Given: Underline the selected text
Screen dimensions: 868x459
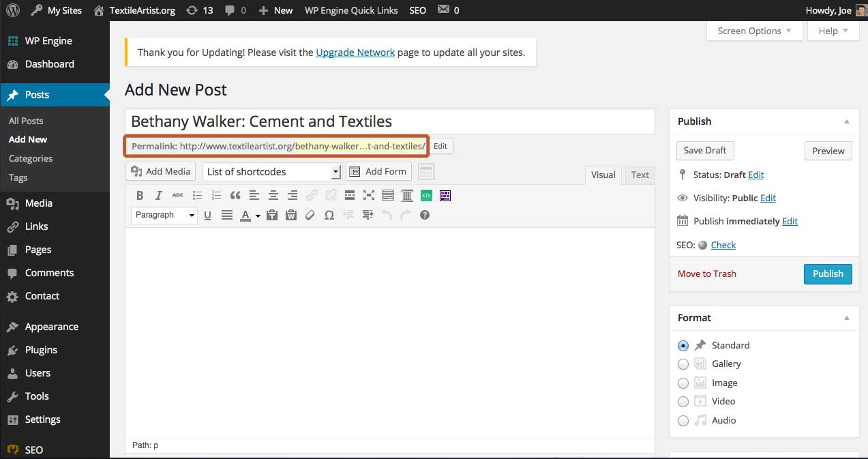Looking at the screenshot, I should point(208,215).
